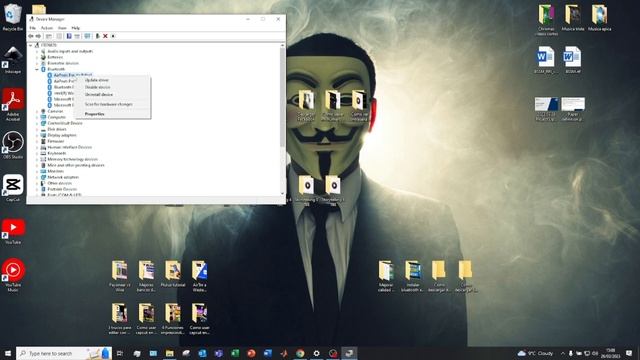Open Outlook from the taskbar
640x360 pixels.
[x=202, y=353]
